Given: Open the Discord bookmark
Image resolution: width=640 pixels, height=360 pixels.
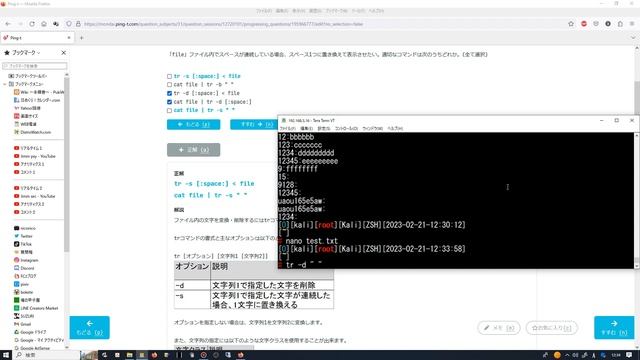Looking at the screenshot, I should tap(24, 268).
